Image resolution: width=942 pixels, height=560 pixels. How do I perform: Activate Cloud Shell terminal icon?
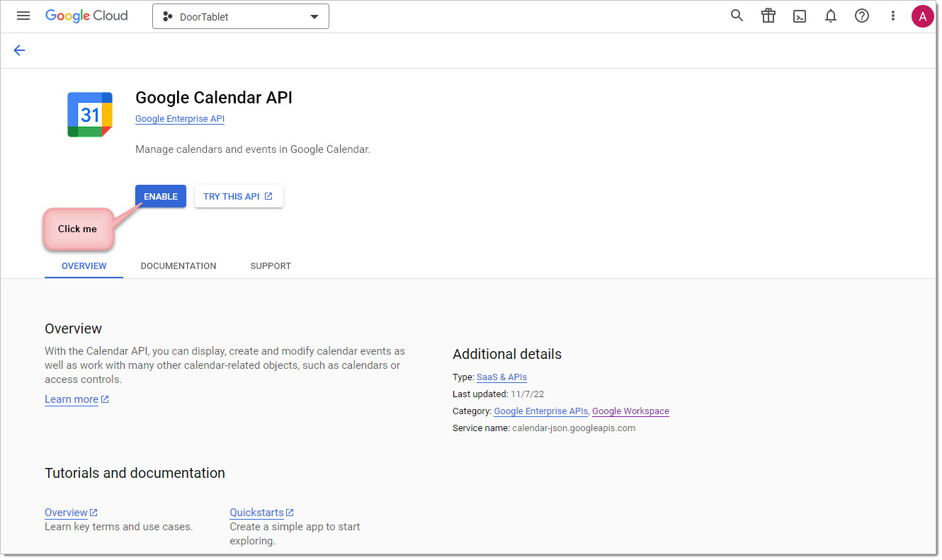click(800, 16)
